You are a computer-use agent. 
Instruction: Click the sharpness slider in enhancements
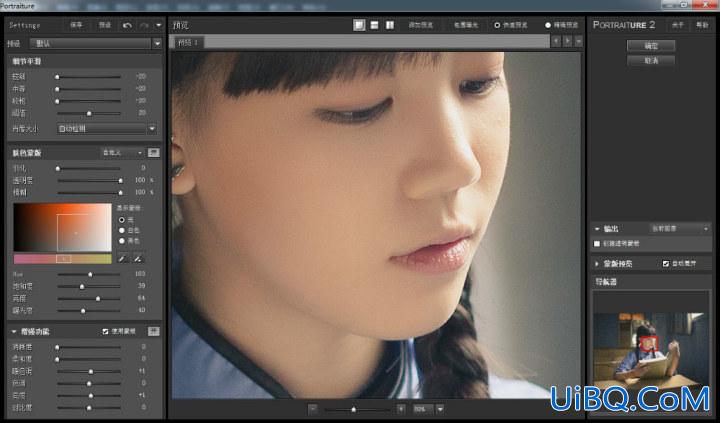[89, 347]
